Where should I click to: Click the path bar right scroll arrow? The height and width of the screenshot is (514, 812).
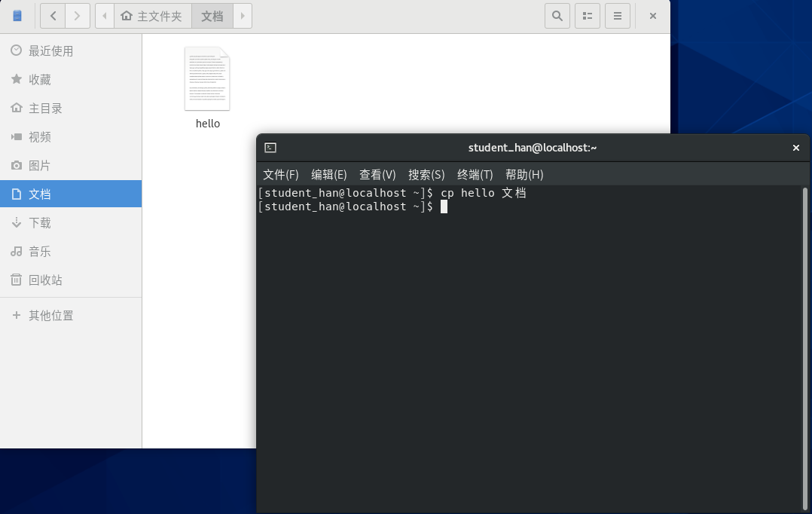243,16
